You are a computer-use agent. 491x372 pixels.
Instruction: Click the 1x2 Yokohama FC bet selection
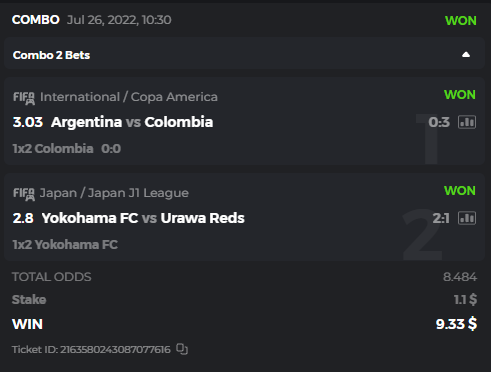(x=65, y=245)
